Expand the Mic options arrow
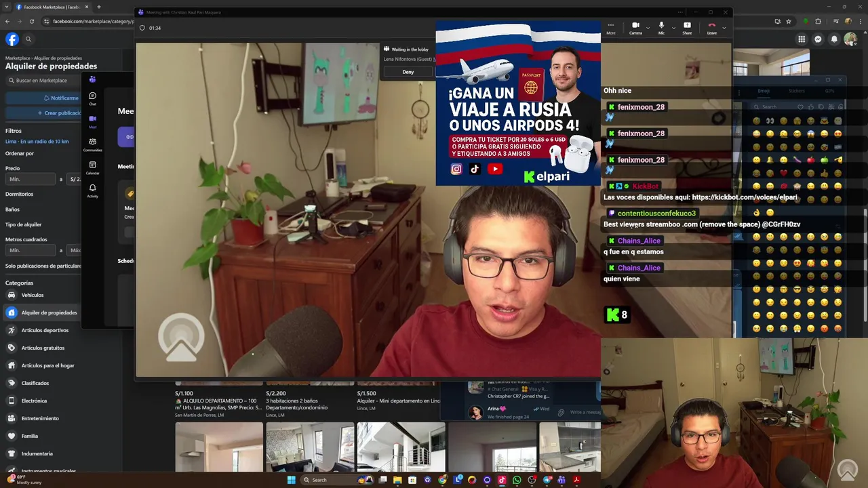This screenshot has height=488, width=868. coord(673,28)
